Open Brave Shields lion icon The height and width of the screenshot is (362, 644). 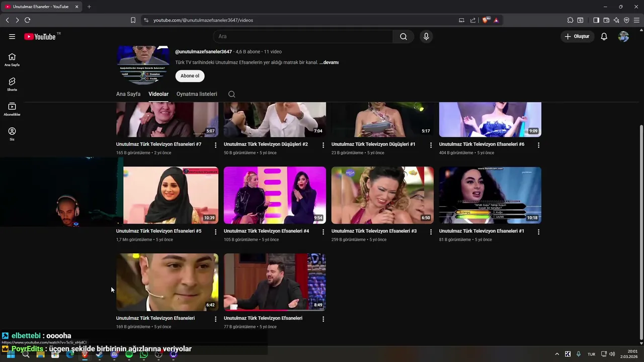[x=485, y=20]
